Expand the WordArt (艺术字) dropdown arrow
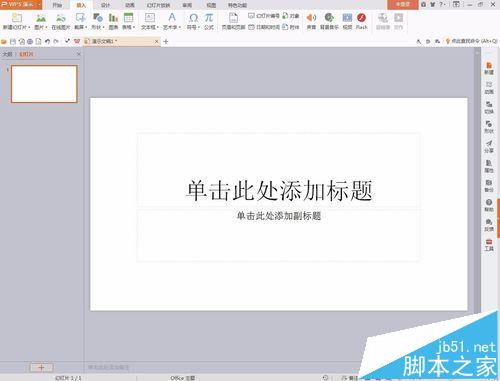Viewport: 500px width, 381px height. click(180, 27)
